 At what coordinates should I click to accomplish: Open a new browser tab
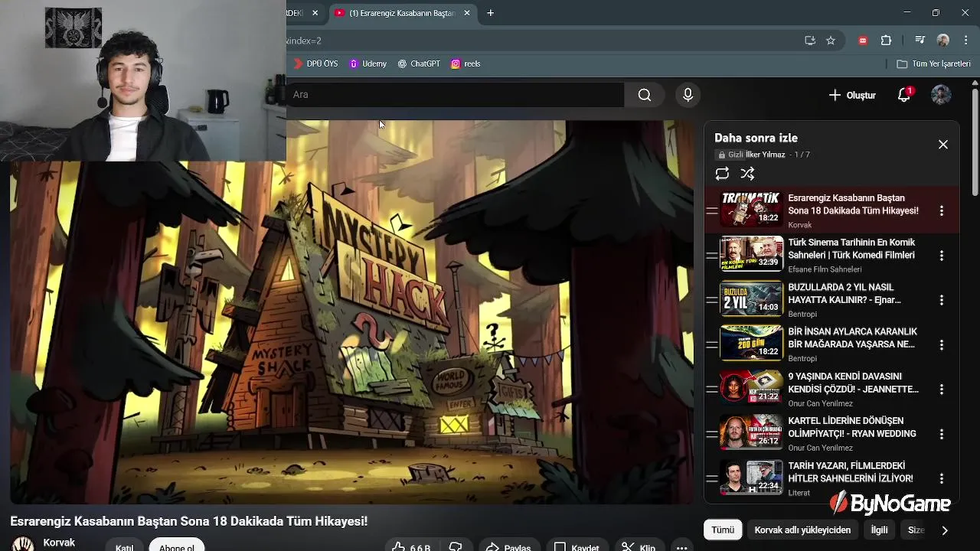(490, 13)
